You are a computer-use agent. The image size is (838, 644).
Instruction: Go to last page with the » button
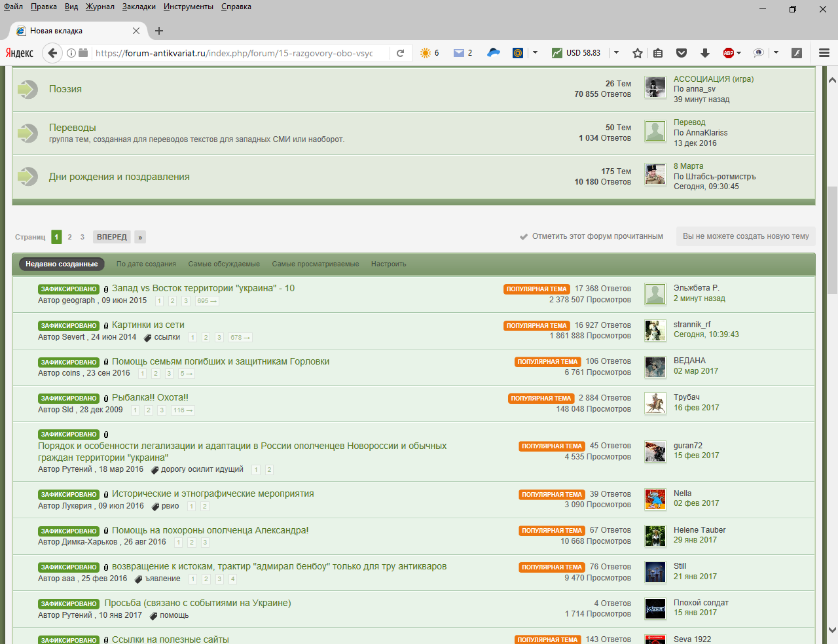(140, 237)
